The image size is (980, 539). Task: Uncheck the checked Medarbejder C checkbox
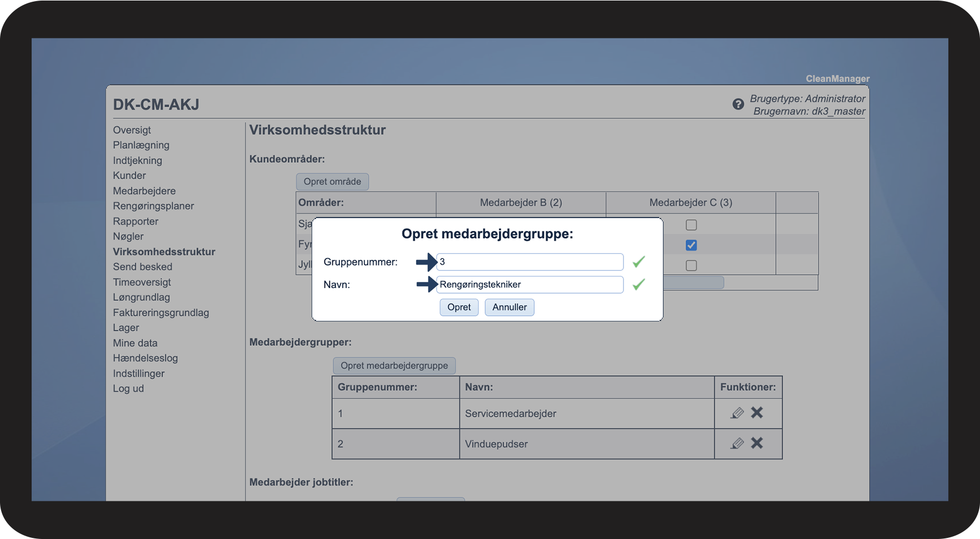click(x=691, y=245)
